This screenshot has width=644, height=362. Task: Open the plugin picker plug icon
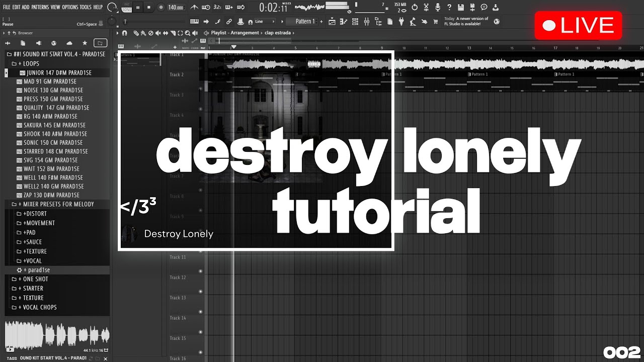[x=400, y=22]
